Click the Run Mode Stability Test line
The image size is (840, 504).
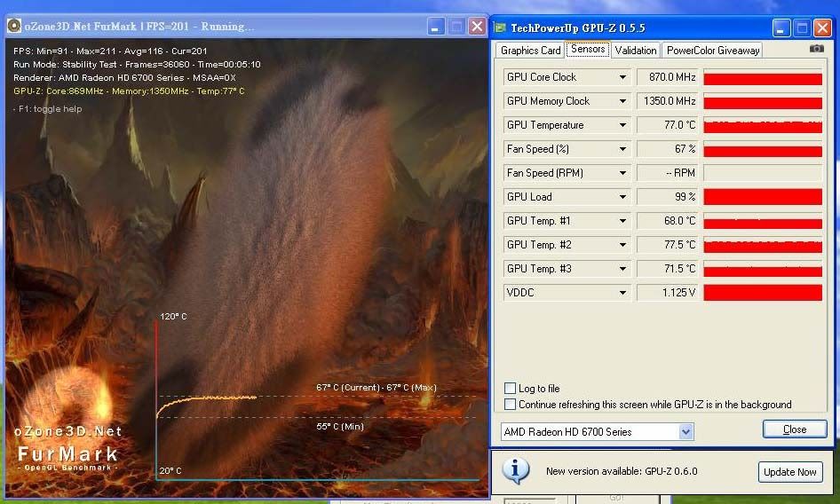tap(137, 64)
